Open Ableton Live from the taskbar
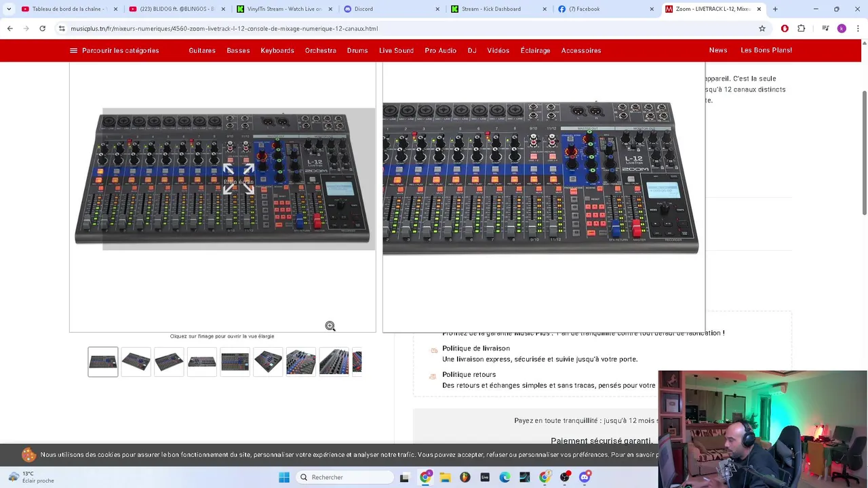868x488 pixels. coord(485,477)
